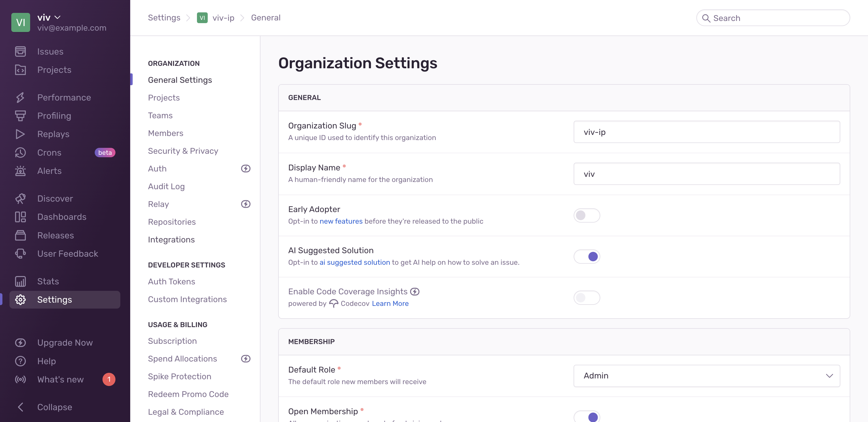Image resolution: width=868 pixels, height=422 pixels.
Task: Click the VI badge in breadcrumb
Action: tap(202, 18)
